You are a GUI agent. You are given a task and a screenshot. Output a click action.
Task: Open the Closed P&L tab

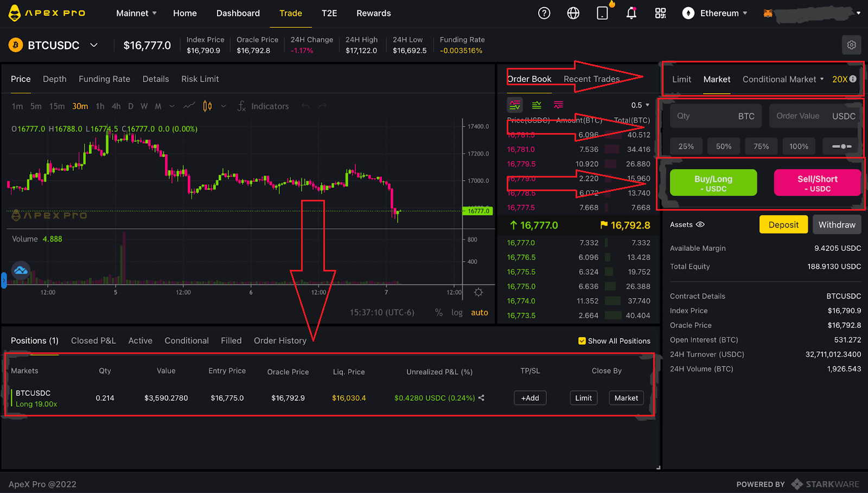coord(93,340)
